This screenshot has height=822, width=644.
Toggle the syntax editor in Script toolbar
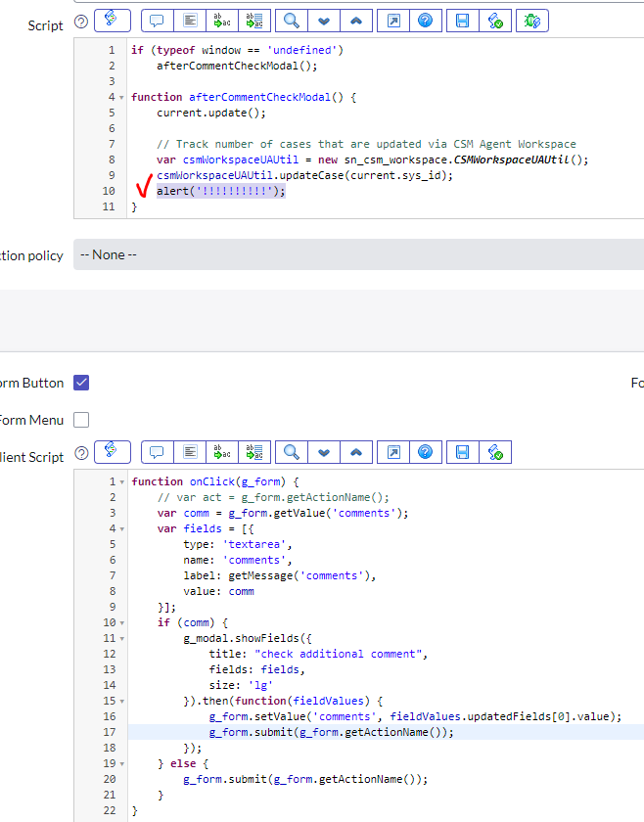pos(113,21)
